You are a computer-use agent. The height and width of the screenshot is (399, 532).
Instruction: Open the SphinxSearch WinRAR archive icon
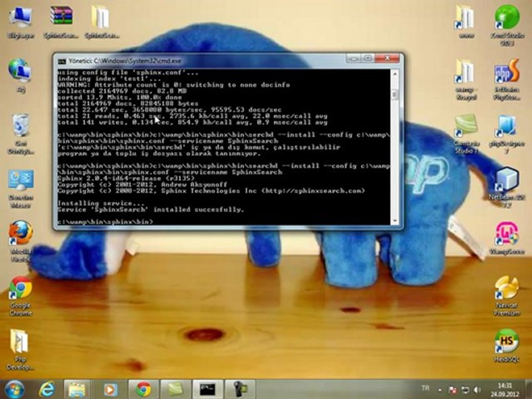(x=61, y=22)
